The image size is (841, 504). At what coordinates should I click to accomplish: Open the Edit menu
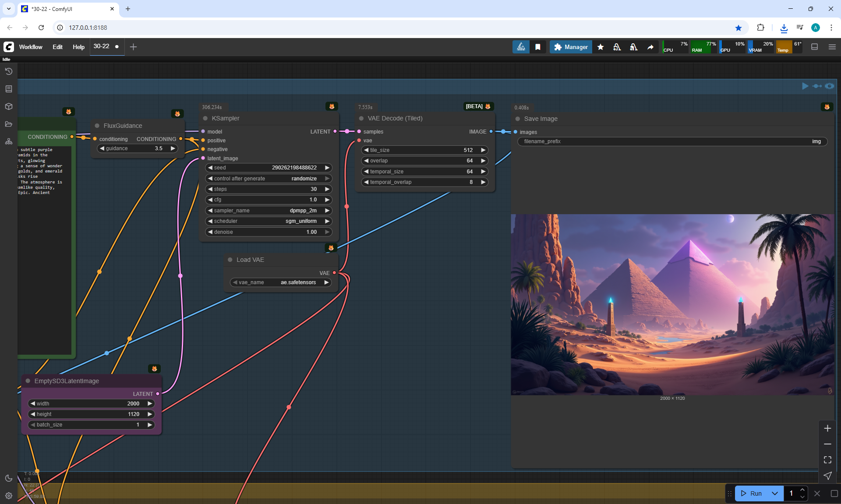point(57,47)
